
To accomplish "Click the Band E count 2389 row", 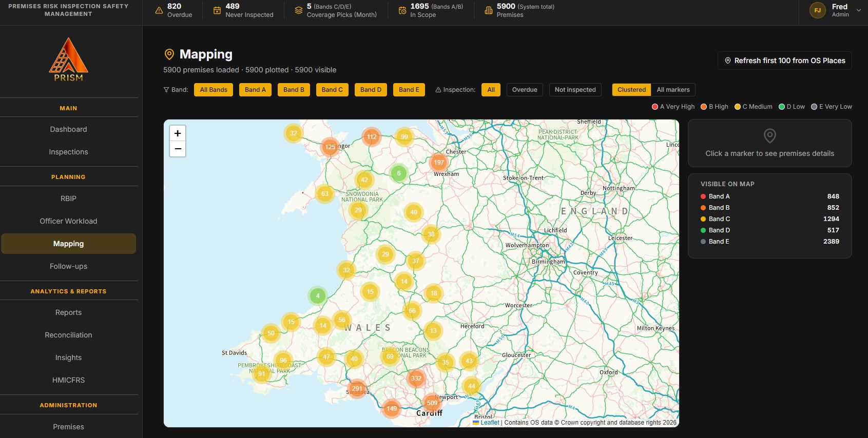I will tap(769, 242).
